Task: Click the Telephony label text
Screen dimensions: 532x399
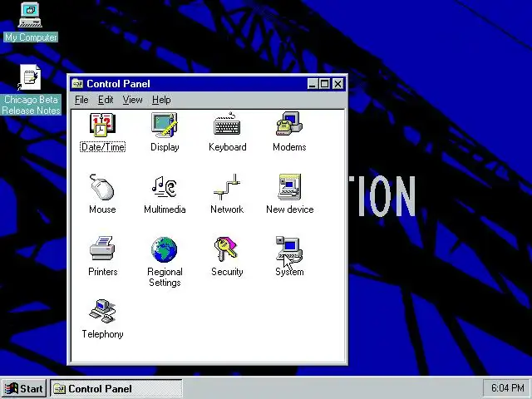Action: (102, 334)
